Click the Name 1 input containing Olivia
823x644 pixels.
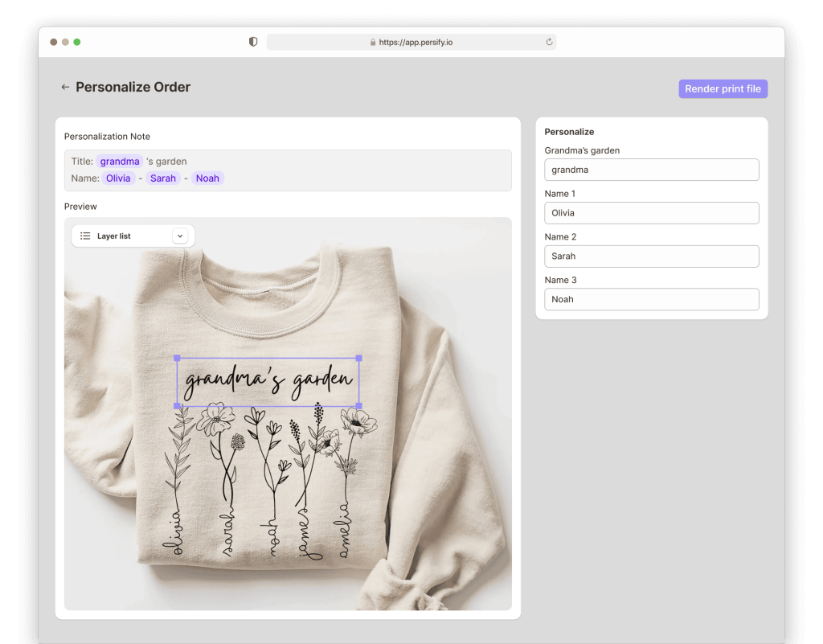point(651,213)
